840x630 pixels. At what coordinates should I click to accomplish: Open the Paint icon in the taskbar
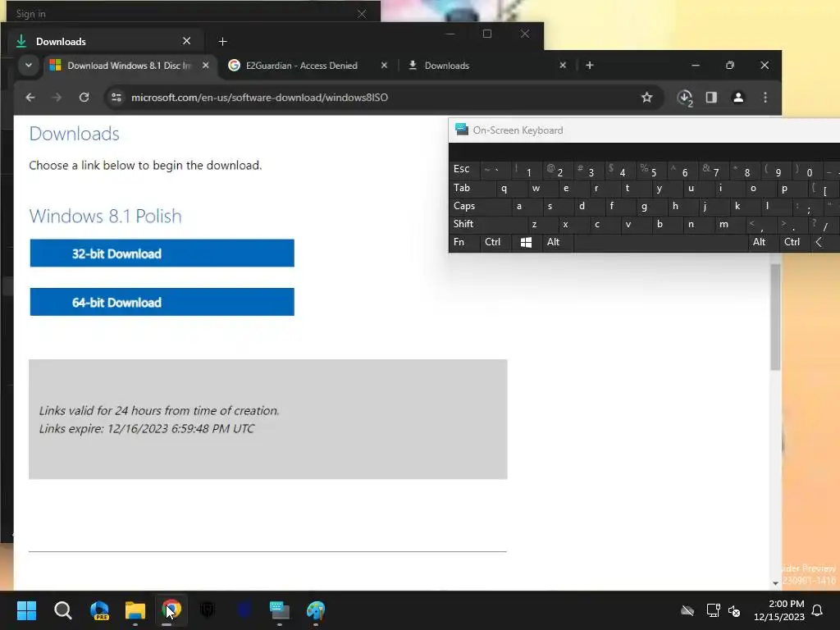(x=316, y=610)
